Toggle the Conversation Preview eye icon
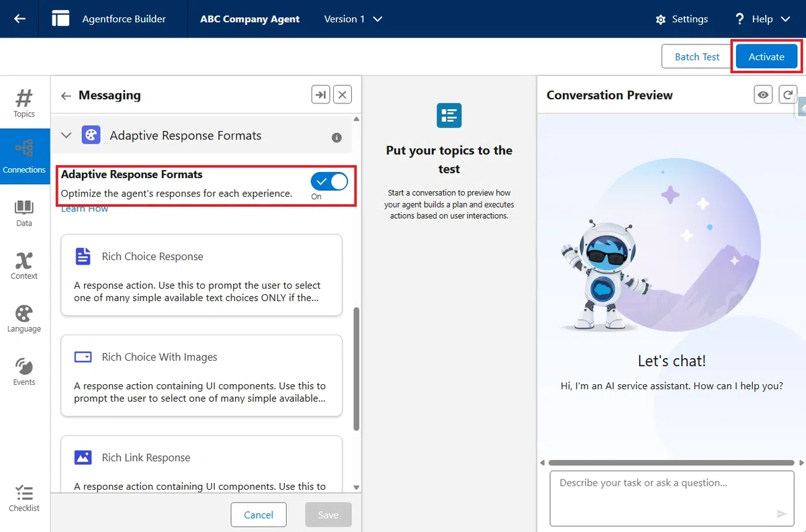Screen dimensions: 806x532 click(763, 95)
